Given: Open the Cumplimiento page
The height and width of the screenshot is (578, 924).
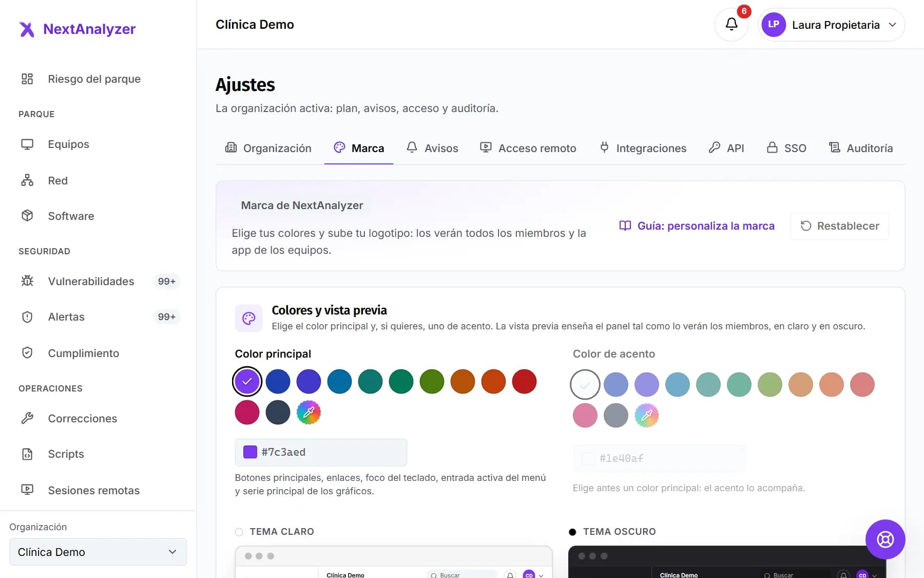Looking at the screenshot, I should pos(98,353).
